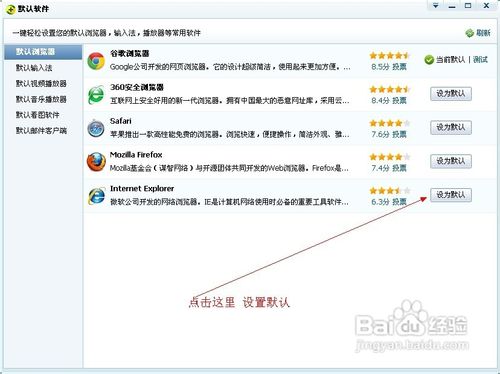Click 投票 link for 360安全浏览器
Screen dimensions: 500x374
click(399, 100)
